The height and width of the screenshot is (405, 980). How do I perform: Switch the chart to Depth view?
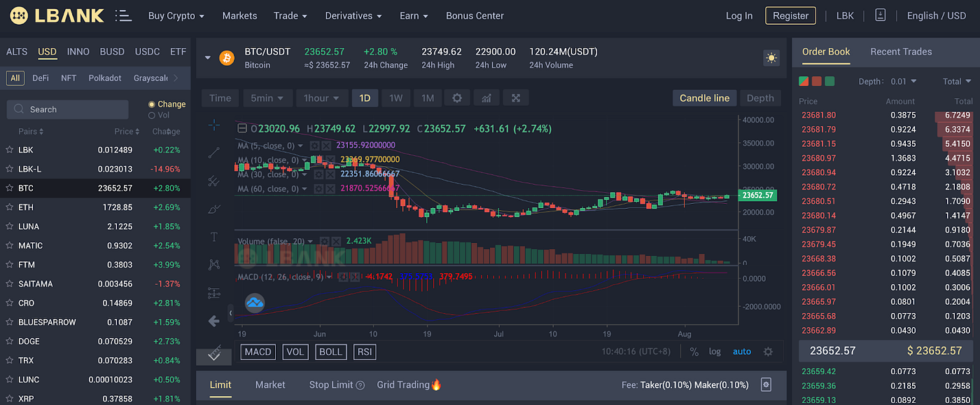[x=760, y=98]
